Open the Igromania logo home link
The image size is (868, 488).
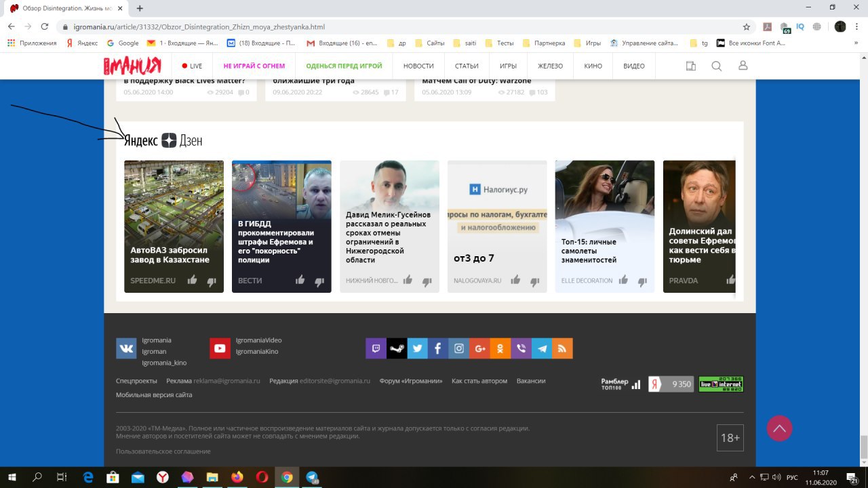(132, 66)
